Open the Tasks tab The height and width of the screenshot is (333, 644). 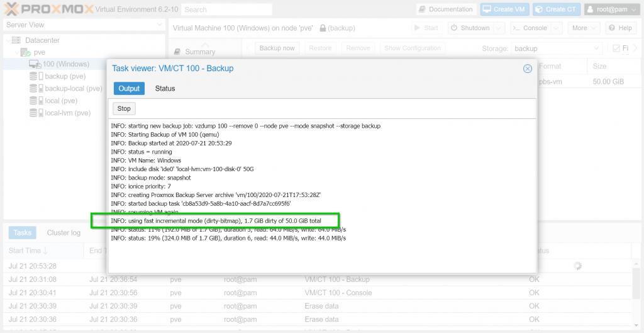(x=23, y=233)
